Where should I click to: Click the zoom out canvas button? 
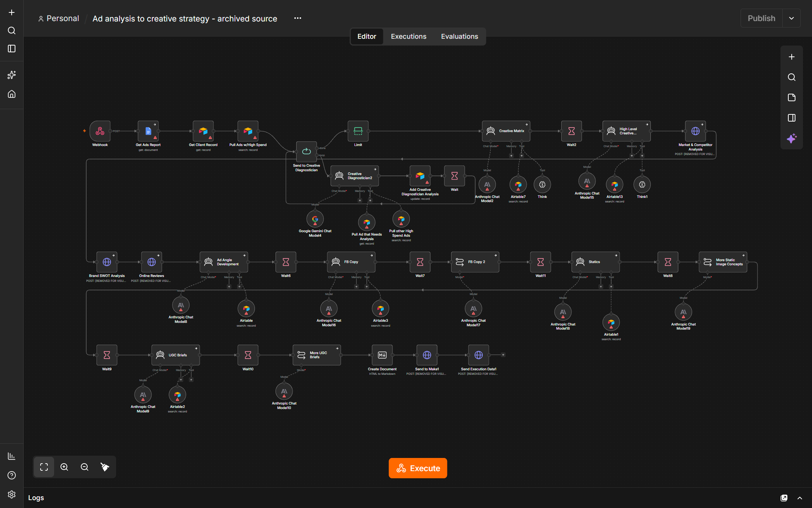click(x=85, y=467)
